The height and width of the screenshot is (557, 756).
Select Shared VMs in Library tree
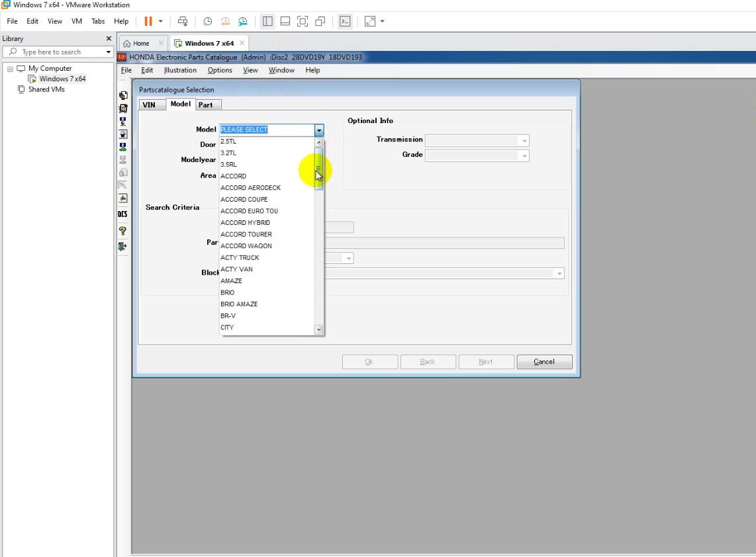click(46, 89)
